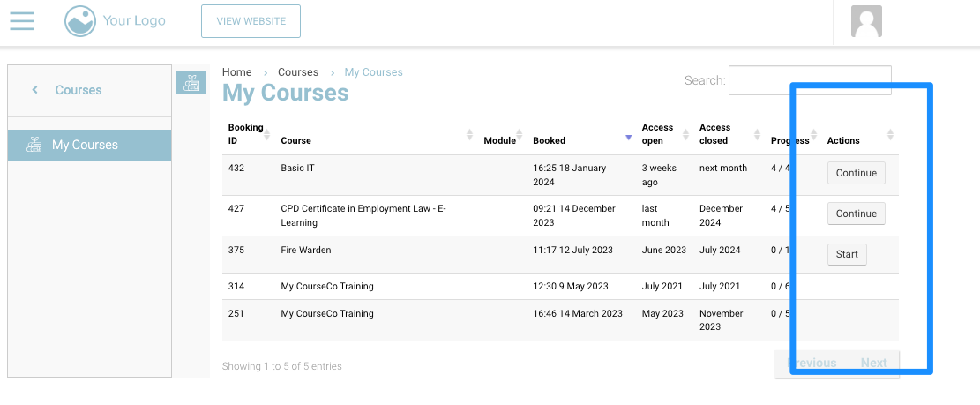The width and height of the screenshot is (980, 405).
Task: Select My Courses in the sidebar
Action: tap(85, 146)
